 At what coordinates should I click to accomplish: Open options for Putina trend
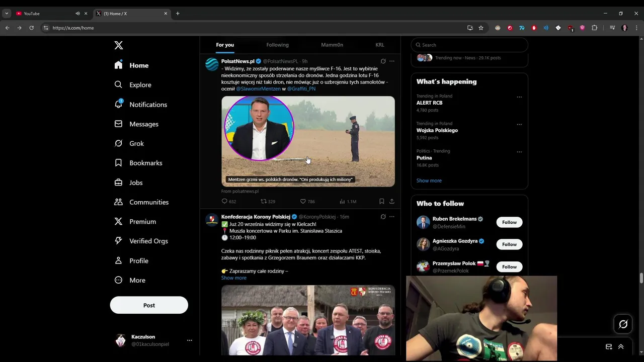[519, 152]
